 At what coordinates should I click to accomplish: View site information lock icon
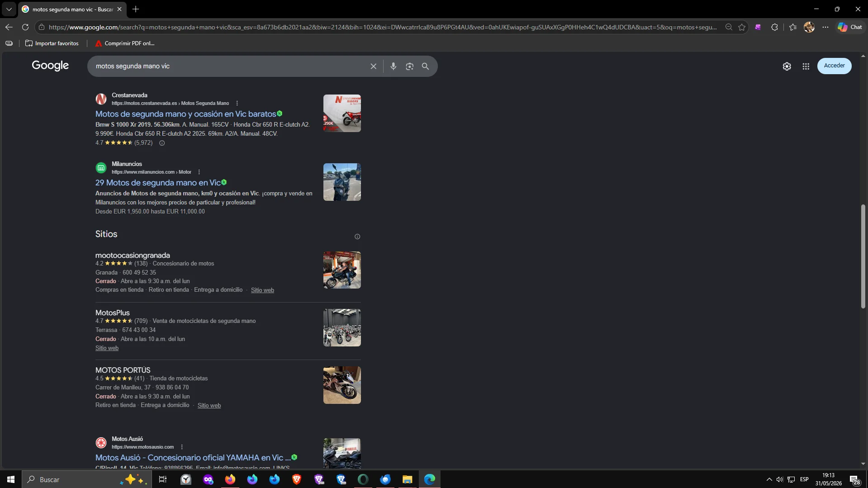tap(42, 27)
